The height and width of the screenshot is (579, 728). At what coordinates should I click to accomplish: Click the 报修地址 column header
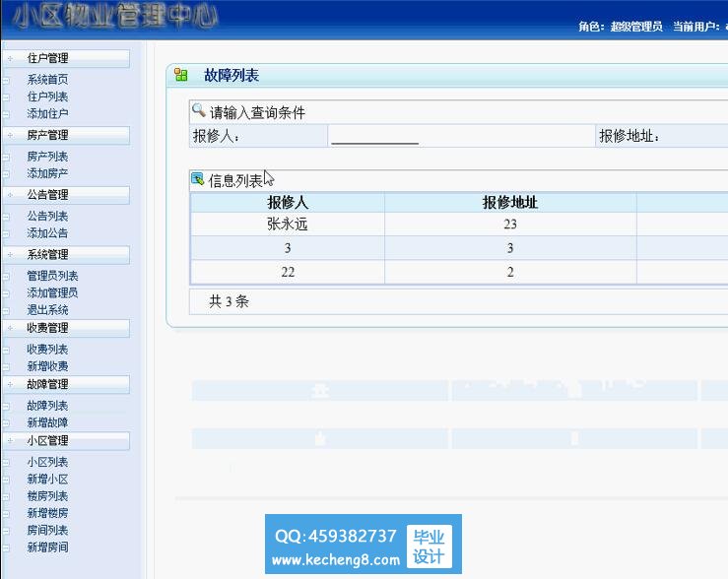pyautogui.click(x=510, y=203)
